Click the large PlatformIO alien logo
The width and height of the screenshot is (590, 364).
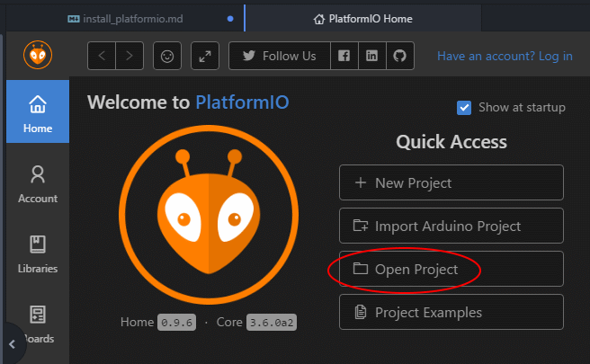[209, 215]
